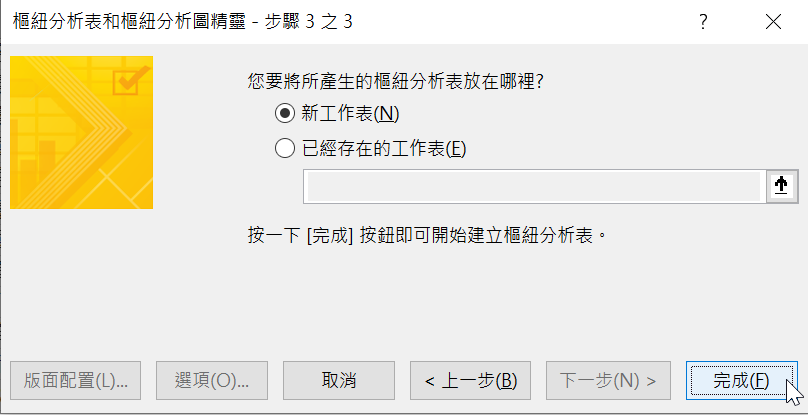Click the 新工作表(N) label text
The width and height of the screenshot is (808, 415).
point(350,113)
